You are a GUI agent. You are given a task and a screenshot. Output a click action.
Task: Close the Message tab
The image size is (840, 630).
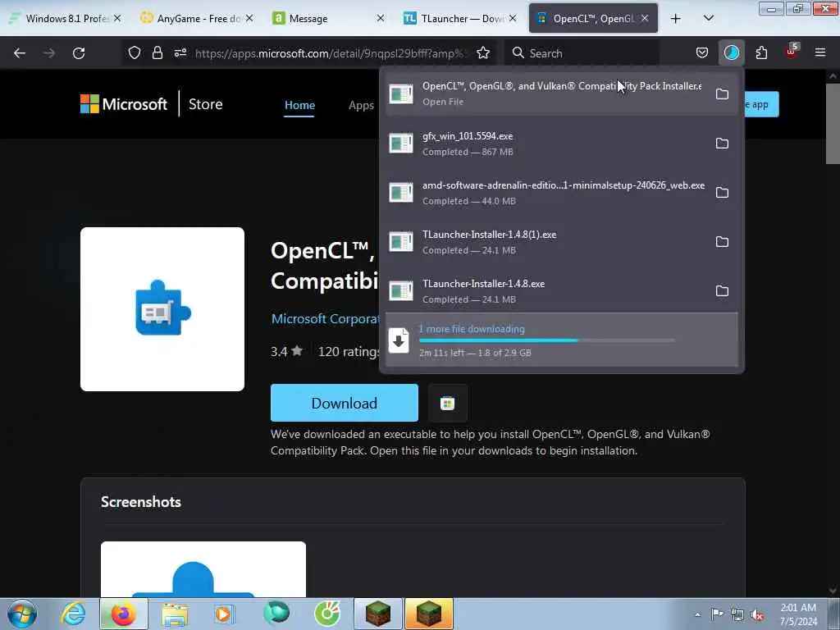381,18
